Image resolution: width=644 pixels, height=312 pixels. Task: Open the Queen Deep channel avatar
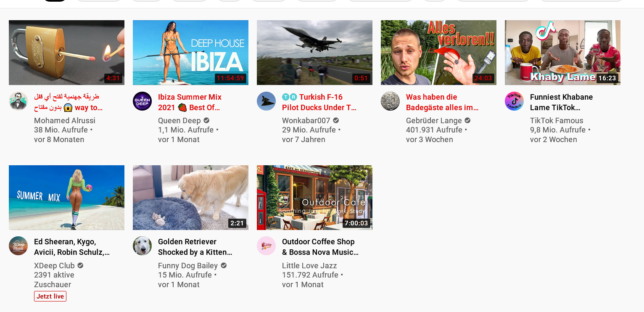click(x=142, y=101)
